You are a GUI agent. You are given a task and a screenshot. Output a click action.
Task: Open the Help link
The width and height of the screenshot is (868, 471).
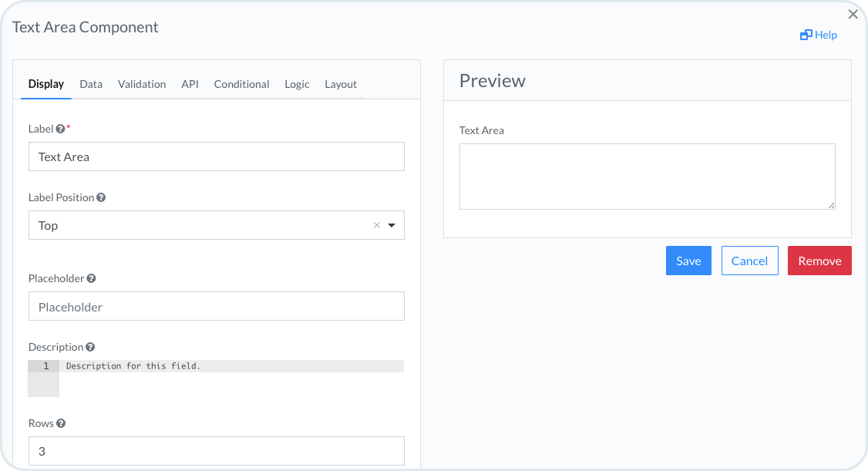tap(819, 35)
